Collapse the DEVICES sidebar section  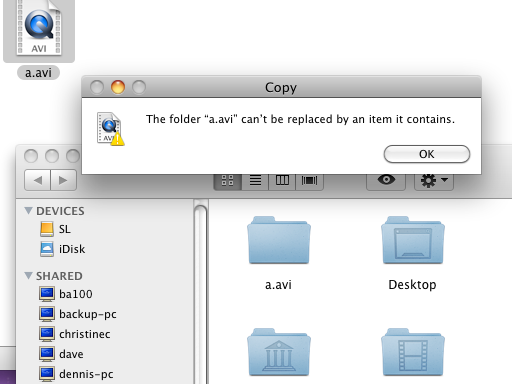[28, 211]
